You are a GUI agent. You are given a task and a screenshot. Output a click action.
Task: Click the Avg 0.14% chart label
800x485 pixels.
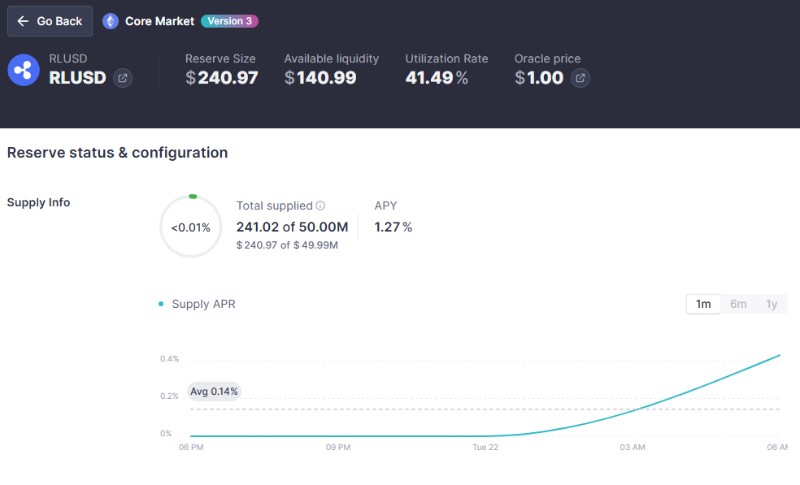(x=214, y=391)
